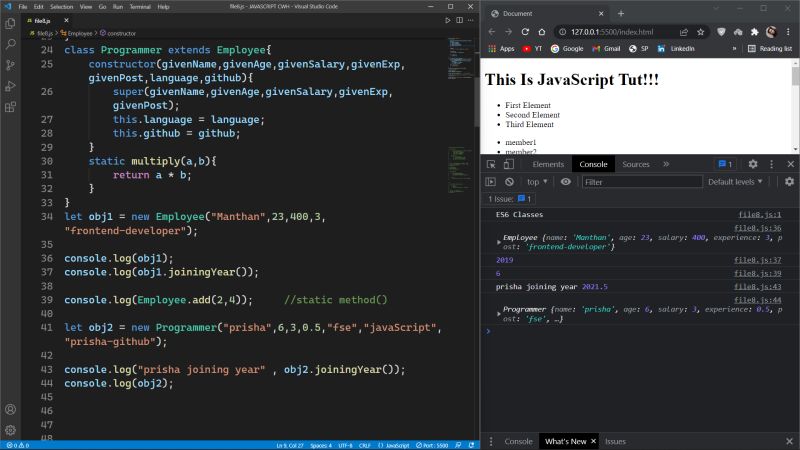This screenshot has height=450, width=800.
Task: Click the editor minimap
Action: click(x=460, y=115)
